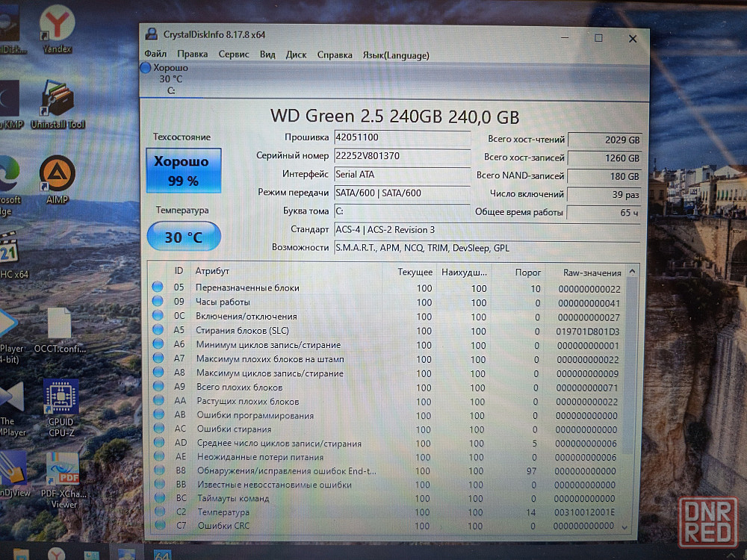The height and width of the screenshot is (560, 747).
Task: Click status circle for Переназначенные блоки row
Action: pos(158,287)
